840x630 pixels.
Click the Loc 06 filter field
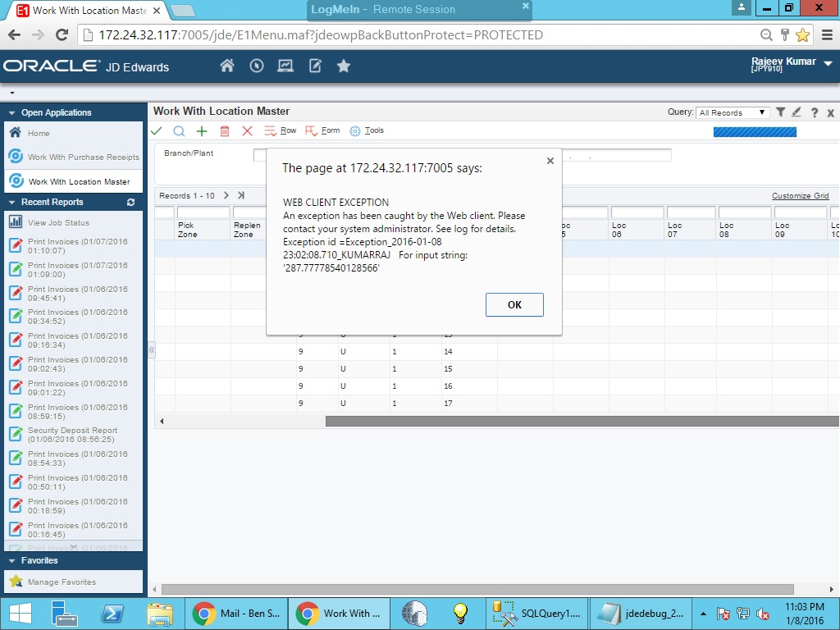click(x=637, y=212)
